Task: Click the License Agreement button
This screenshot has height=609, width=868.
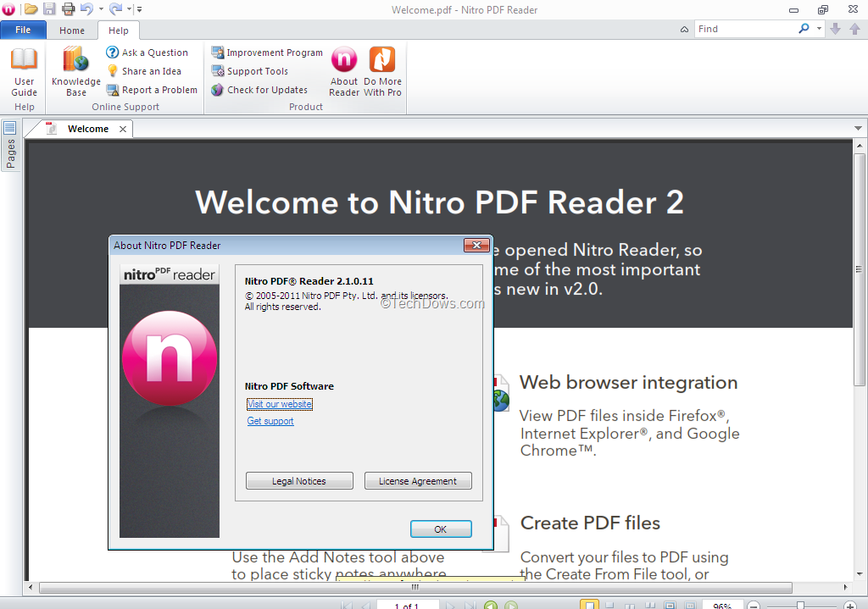Action: point(418,481)
